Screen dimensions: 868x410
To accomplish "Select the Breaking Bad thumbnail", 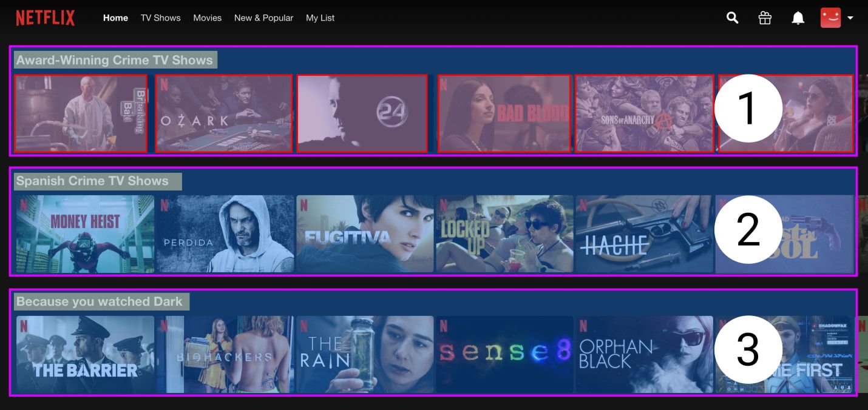I will [x=81, y=113].
